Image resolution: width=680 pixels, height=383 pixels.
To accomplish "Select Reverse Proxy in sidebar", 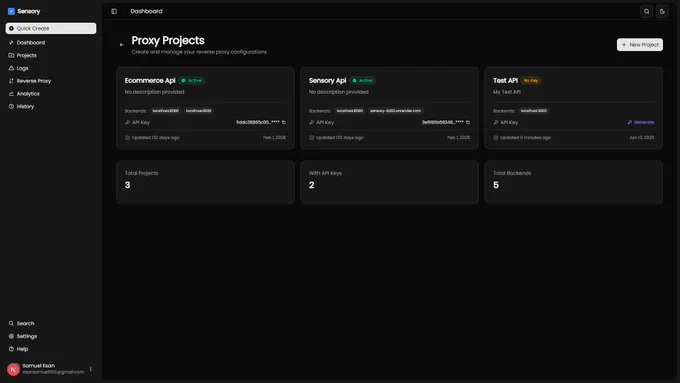I will (x=30, y=81).
